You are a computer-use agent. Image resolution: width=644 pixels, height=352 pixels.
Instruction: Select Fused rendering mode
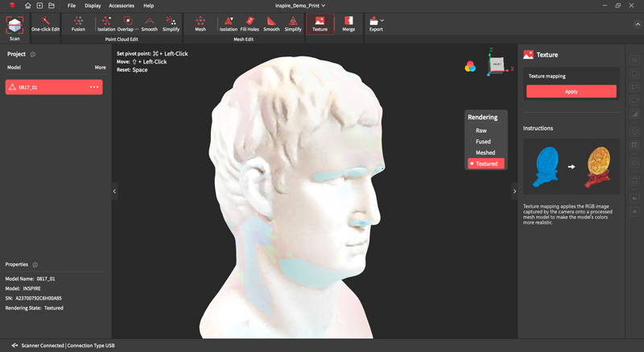point(483,142)
